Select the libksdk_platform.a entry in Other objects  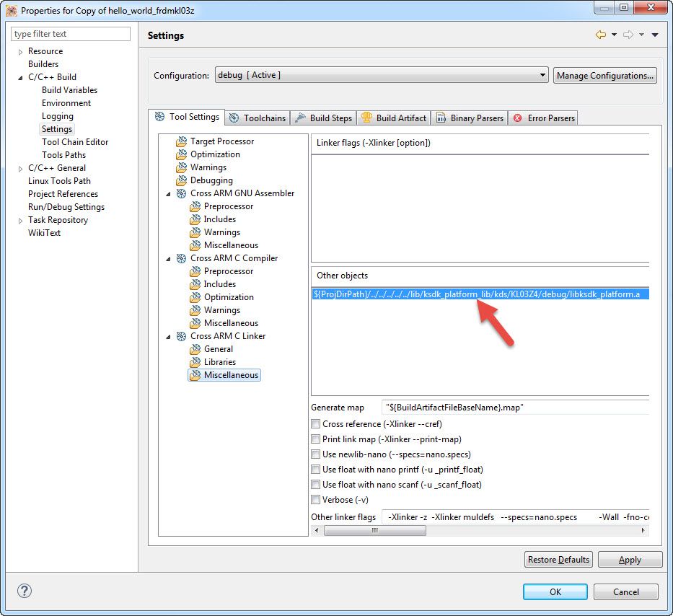click(480, 294)
